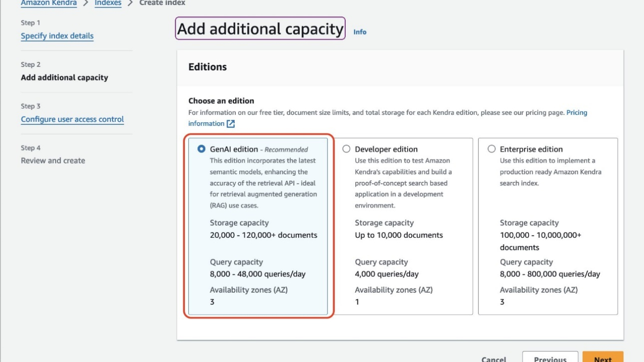
Task: Click the Add additional capacity page heading
Action: click(260, 29)
